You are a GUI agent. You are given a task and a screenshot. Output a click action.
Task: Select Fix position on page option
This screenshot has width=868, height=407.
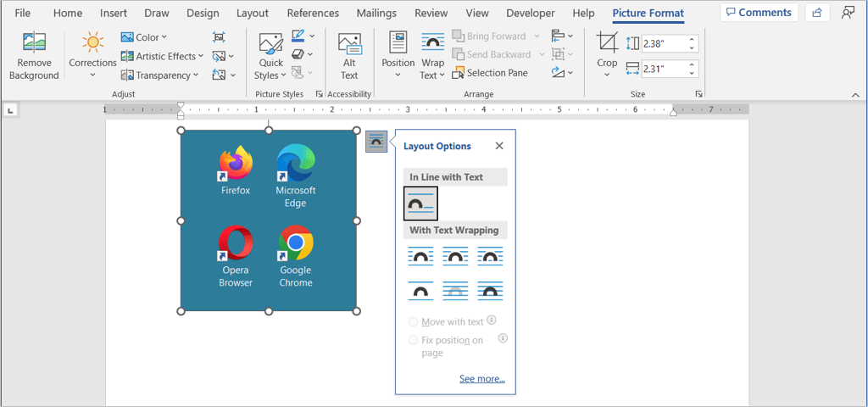coord(414,340)
